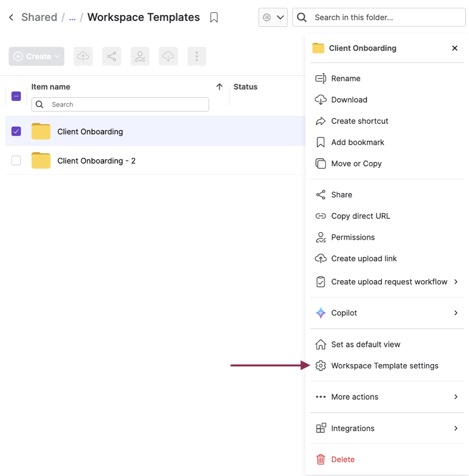
Task: Click the Download icon in the toolbar
Action: 168,56
